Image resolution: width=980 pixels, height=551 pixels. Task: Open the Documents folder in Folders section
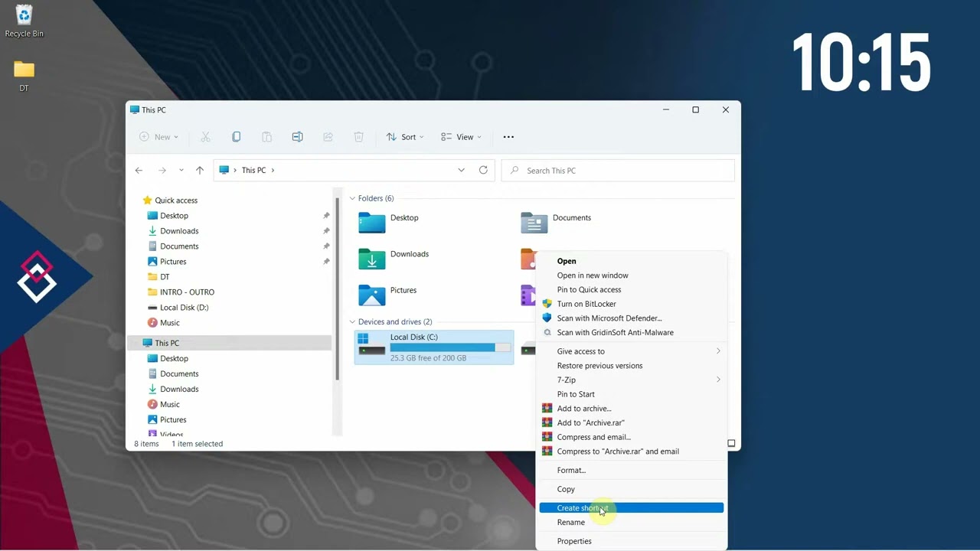[x=556, y=222]
